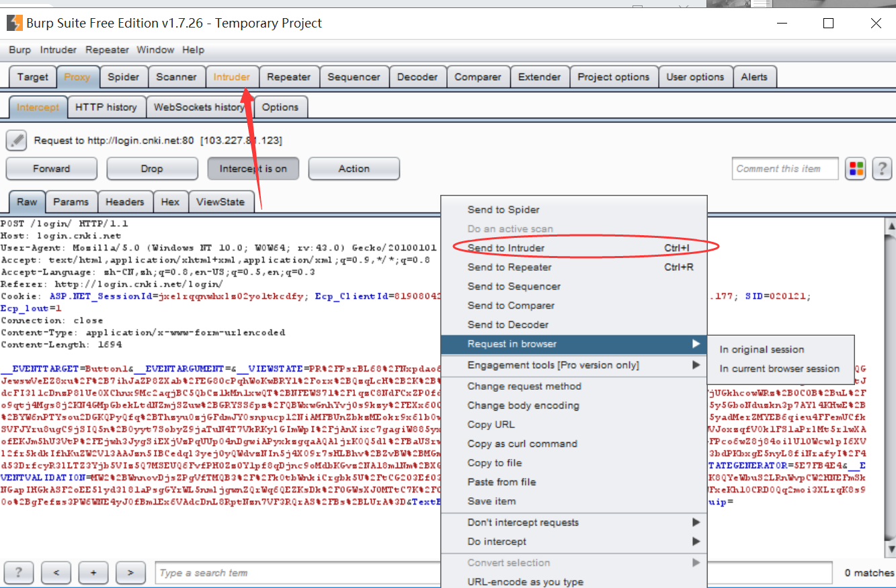Select the Intercept sub-tab
The height and width of the screenshot is (588, 896).
tap(38, 107)
